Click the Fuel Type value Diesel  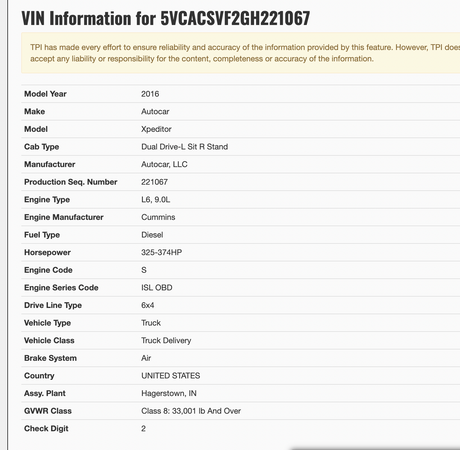tap(152, 235)
